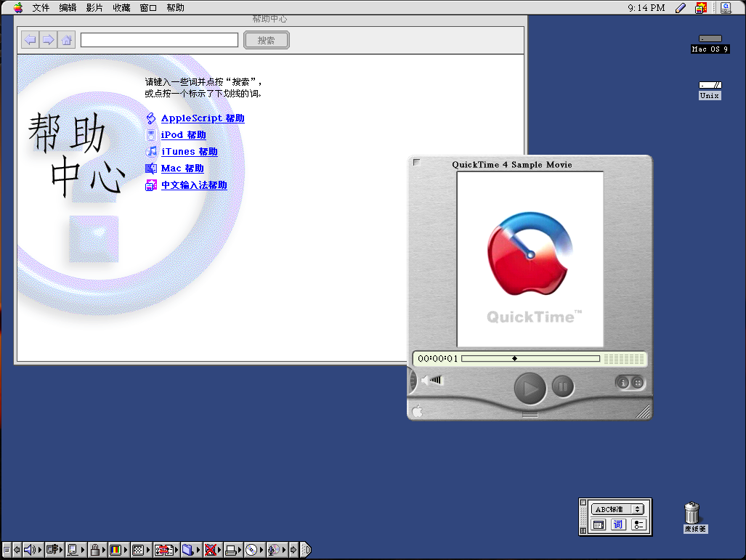746x560 pixels.
Task: Expand QuickTime controls drawer handle
Action: [x=530, y=415]
